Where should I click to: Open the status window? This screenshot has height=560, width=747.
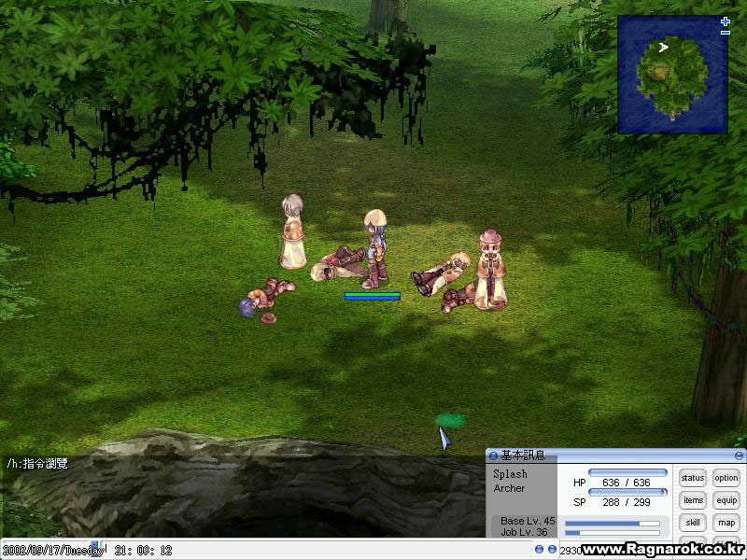coord(692,478)
